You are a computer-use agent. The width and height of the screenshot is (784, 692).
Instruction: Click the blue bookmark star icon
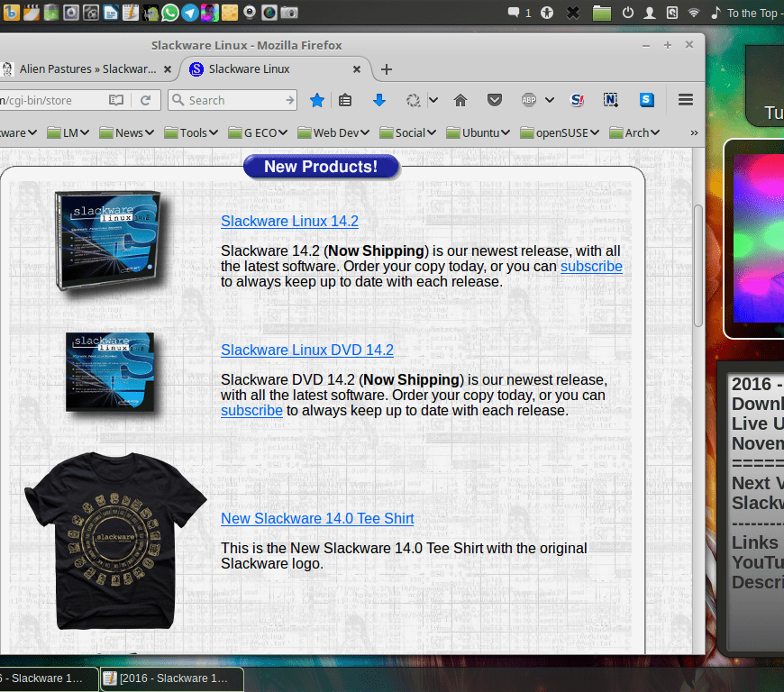317,100
